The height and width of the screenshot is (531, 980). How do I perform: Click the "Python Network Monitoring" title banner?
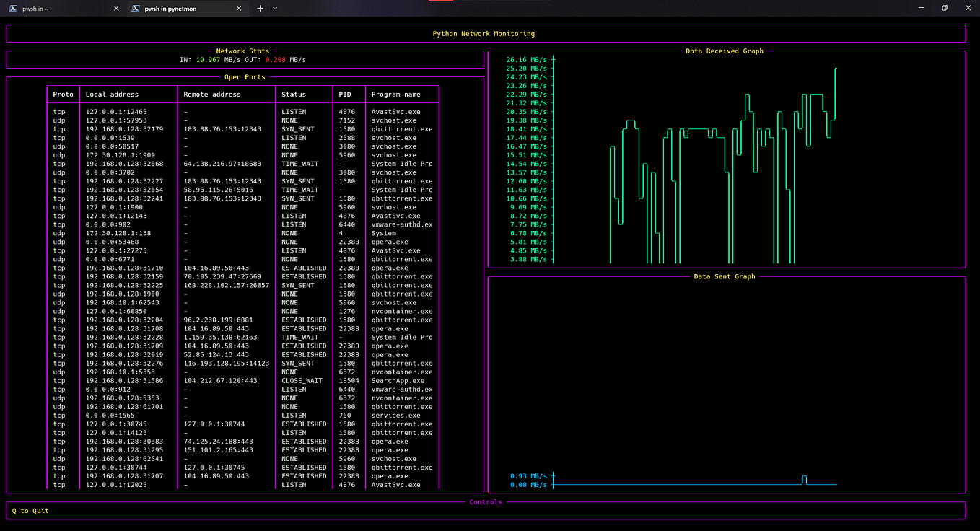coord(484,34)
